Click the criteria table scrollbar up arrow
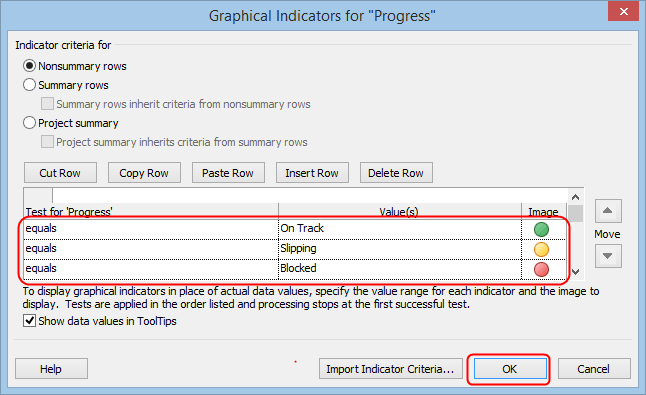 click(x=576, y=197)
